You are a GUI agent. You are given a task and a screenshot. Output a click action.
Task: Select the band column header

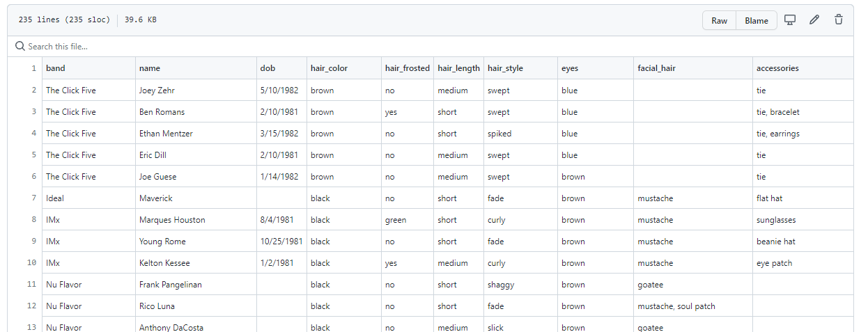click(88, 68)
